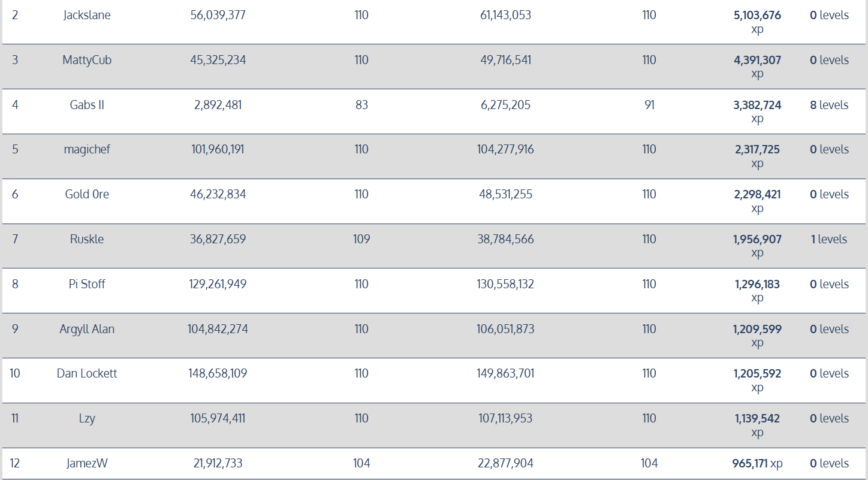Select the Gabs II player name
Image resolution: width=868 pixels, height=480 pixels.
pyautogui.click(x=87, y=105)
